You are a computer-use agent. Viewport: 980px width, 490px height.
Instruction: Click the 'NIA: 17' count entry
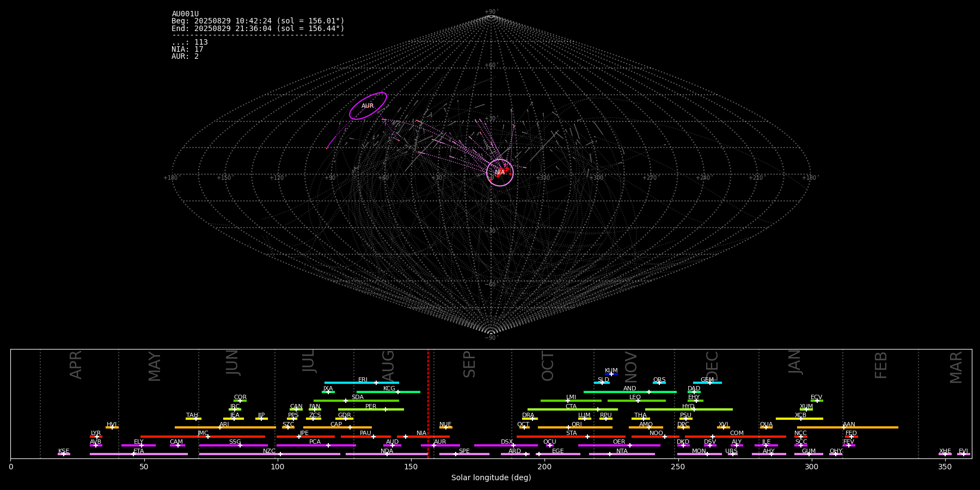coord(187,50)
